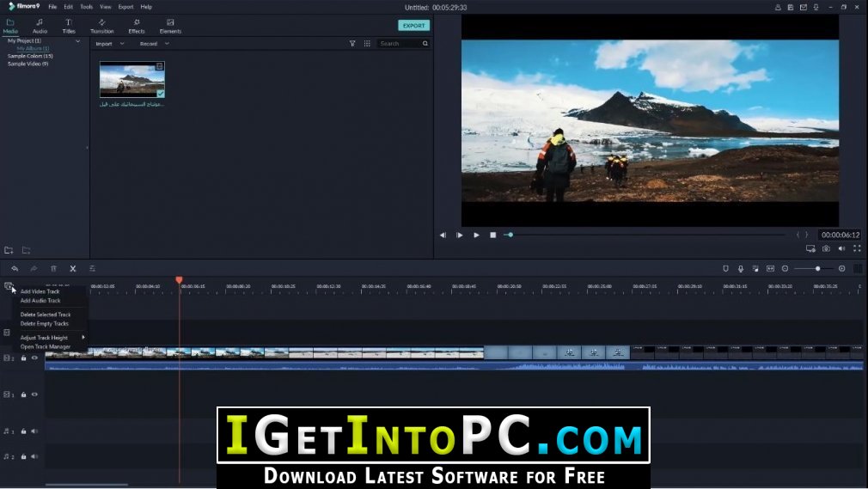The width and height of the screenshot is (868, 489).
Task: Open the Transition tab
Action: point(102,26)
